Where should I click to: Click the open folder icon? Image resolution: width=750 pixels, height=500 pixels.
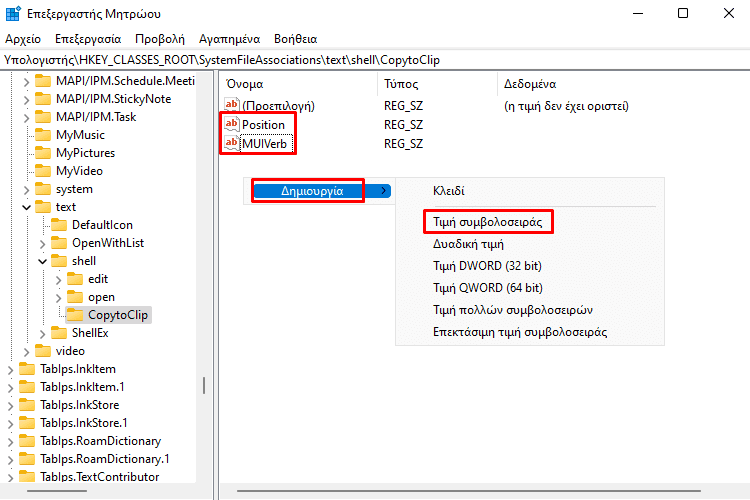[75, 297]
